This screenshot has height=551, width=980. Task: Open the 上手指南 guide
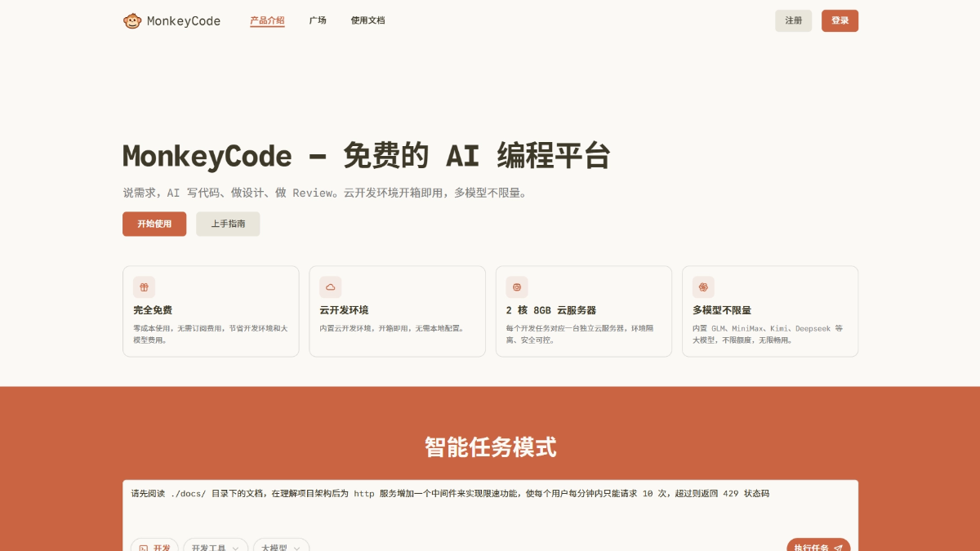[228, 224]
